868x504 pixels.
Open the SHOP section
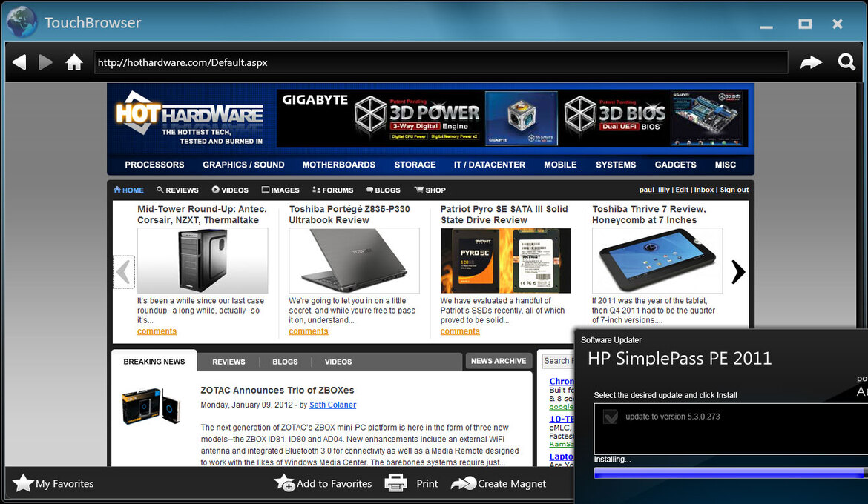pos(430,190)
